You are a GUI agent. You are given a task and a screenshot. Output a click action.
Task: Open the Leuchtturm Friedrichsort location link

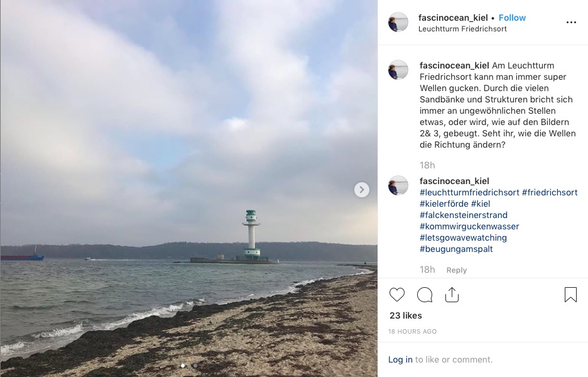462,29
